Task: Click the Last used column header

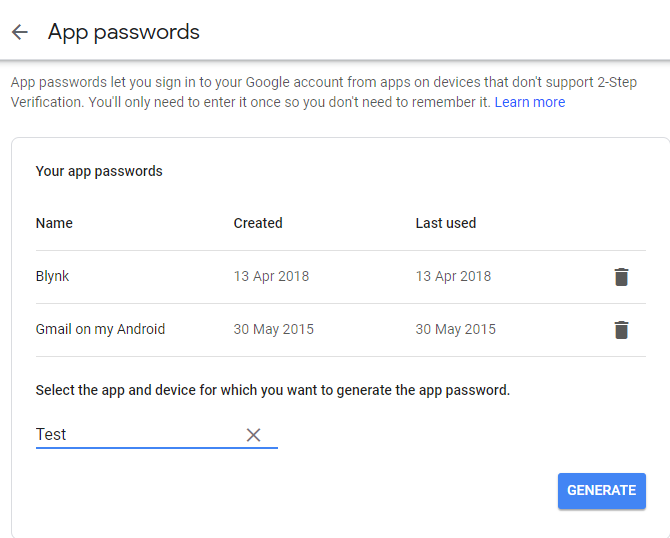Action: (445, 223)
